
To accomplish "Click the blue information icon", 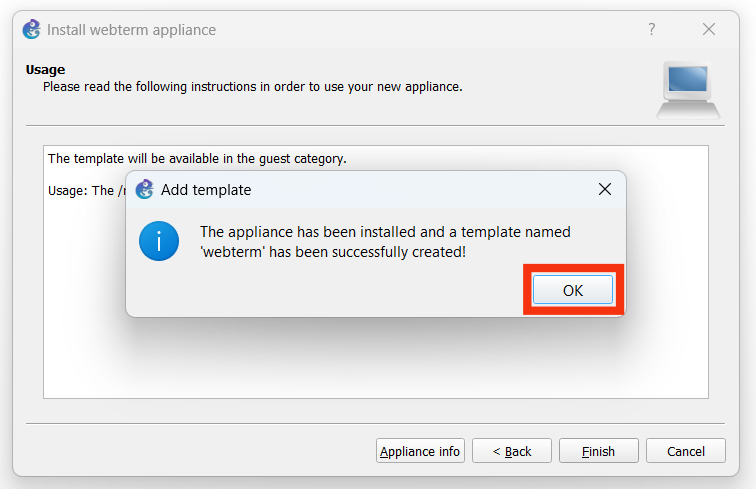I will (x=159, y=241).
